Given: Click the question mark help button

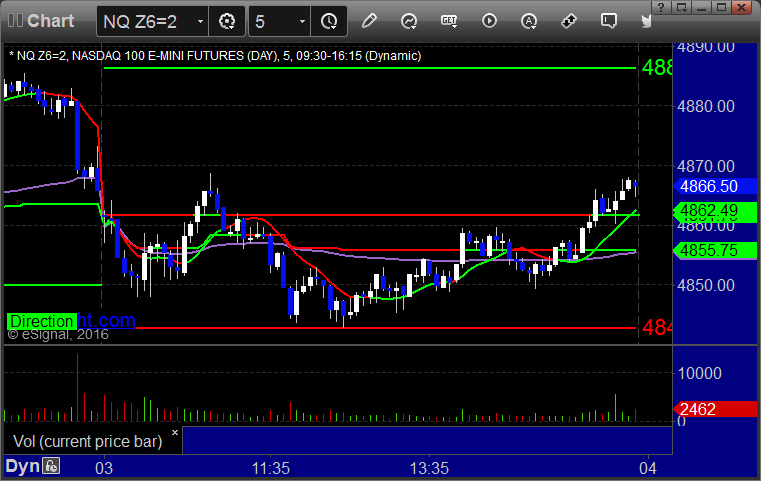Looking at the screenshot, I should (661, 7).
